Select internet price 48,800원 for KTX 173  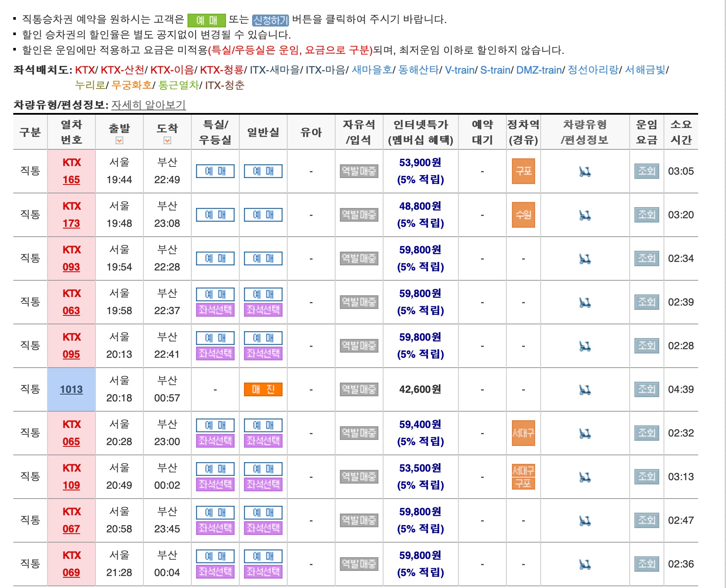(x=420, y=206)
